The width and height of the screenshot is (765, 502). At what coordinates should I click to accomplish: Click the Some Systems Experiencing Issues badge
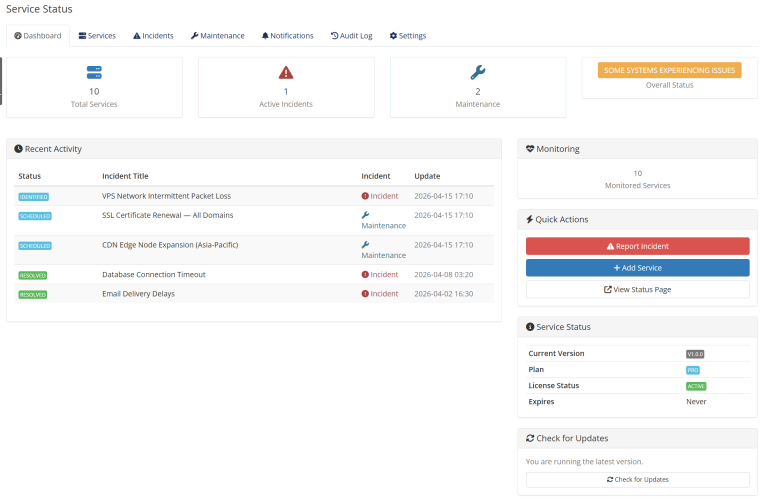(x=669, y=70)
